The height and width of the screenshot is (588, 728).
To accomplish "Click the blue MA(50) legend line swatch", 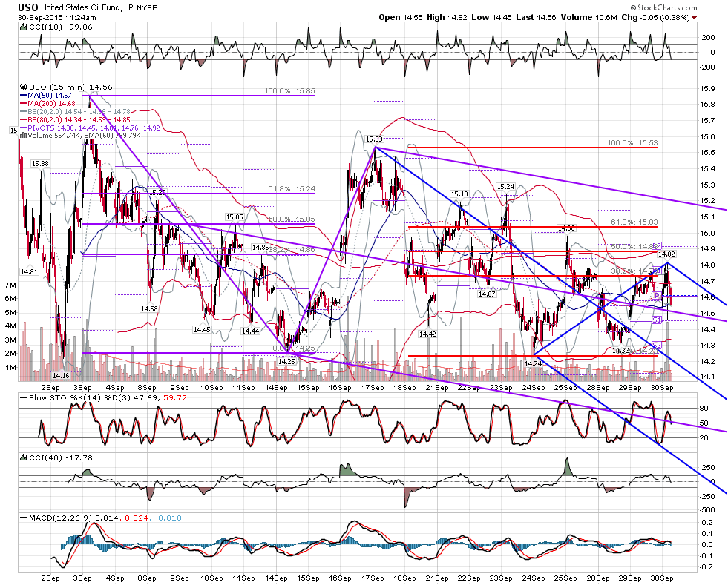I will pos(23,96).
